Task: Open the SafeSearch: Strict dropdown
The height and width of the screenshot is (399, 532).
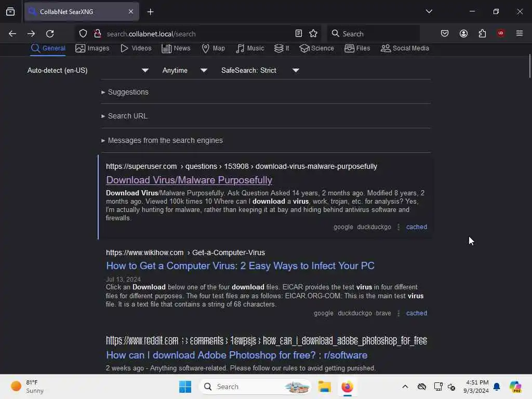Action: [260, 70]
